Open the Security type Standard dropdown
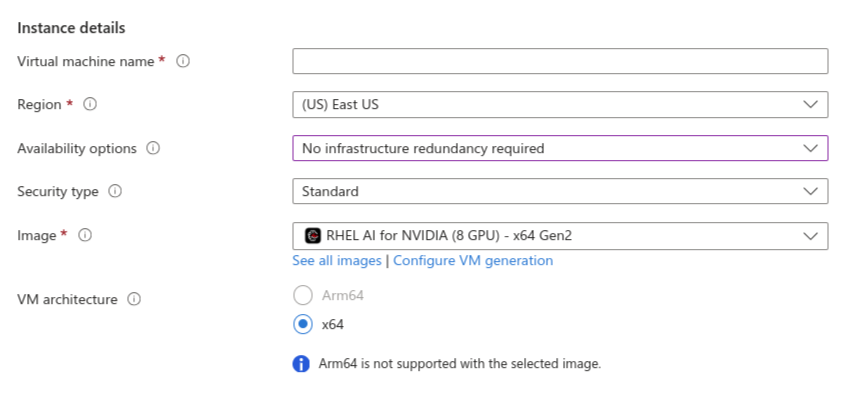The image size is (858, 395). tap(560, 191)
